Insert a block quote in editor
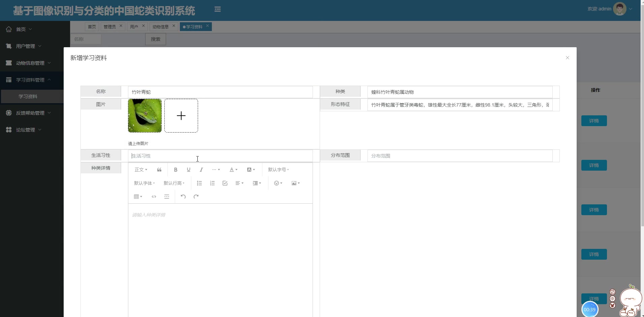The height and width of the screenshot is (317, 644). pyautogui.click(x=159, y=170)
